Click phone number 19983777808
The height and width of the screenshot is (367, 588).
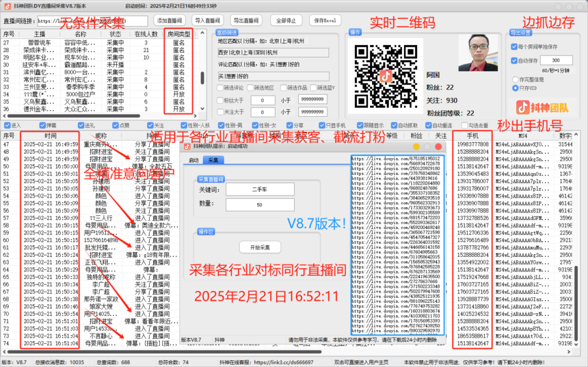(472, 144)
